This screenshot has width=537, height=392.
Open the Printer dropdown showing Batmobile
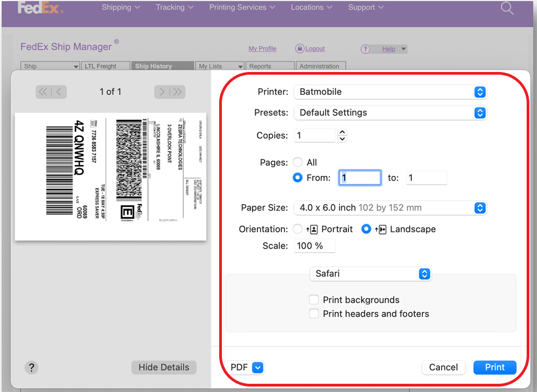coord(479,92)
